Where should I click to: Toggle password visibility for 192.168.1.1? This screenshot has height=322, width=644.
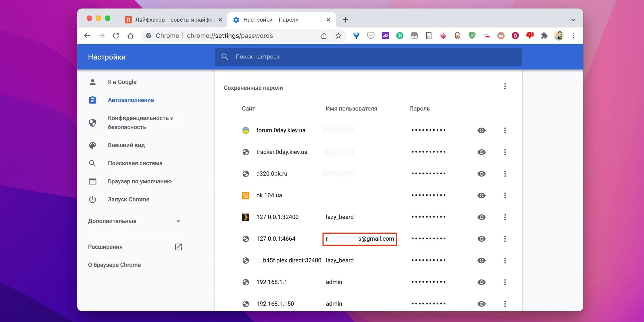point(481,282)
